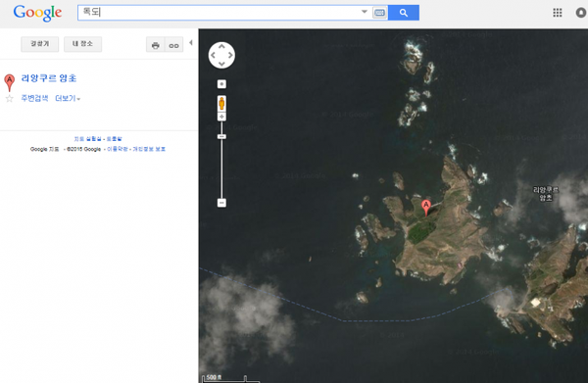Click the Google logo

point(37,13)
